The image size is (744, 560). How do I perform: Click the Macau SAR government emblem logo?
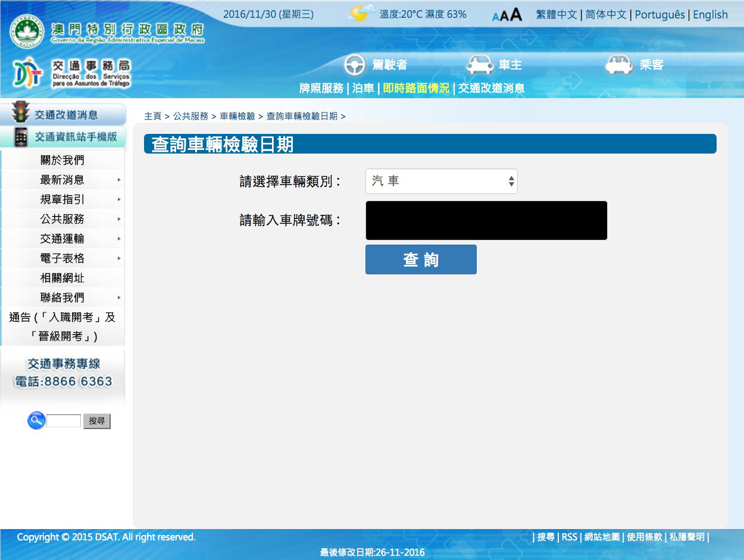coord(26,32)
